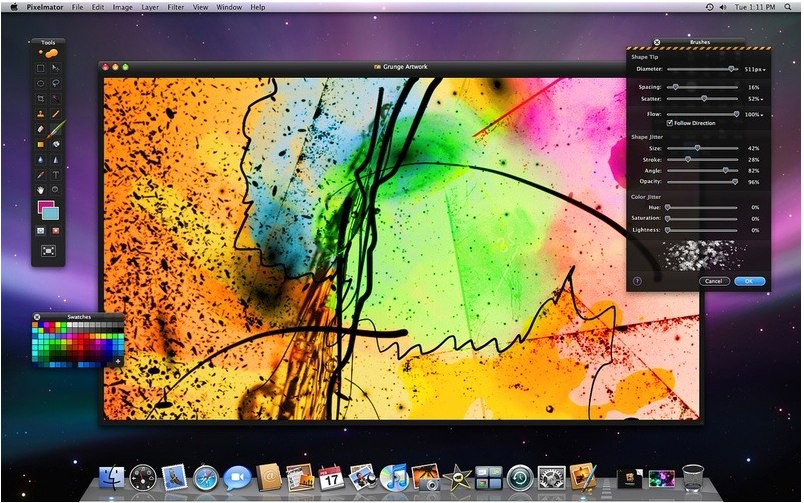
Task: Click the help question mark in Brushes
Action: (637, 281)
